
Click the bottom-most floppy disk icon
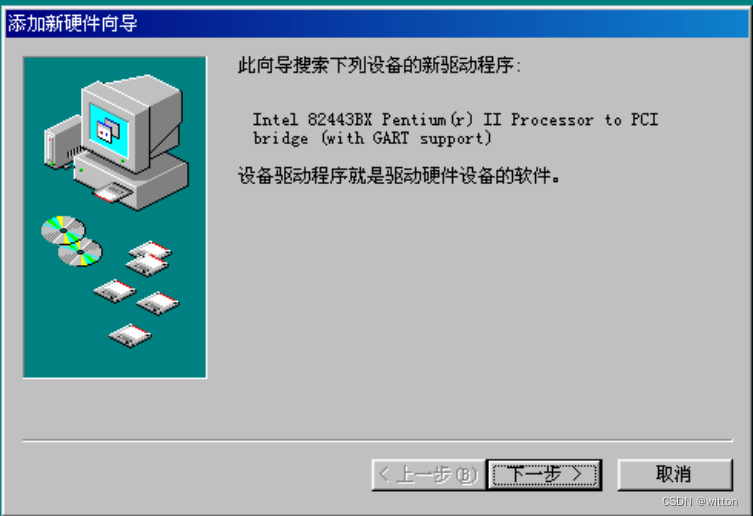coord(130,335)
